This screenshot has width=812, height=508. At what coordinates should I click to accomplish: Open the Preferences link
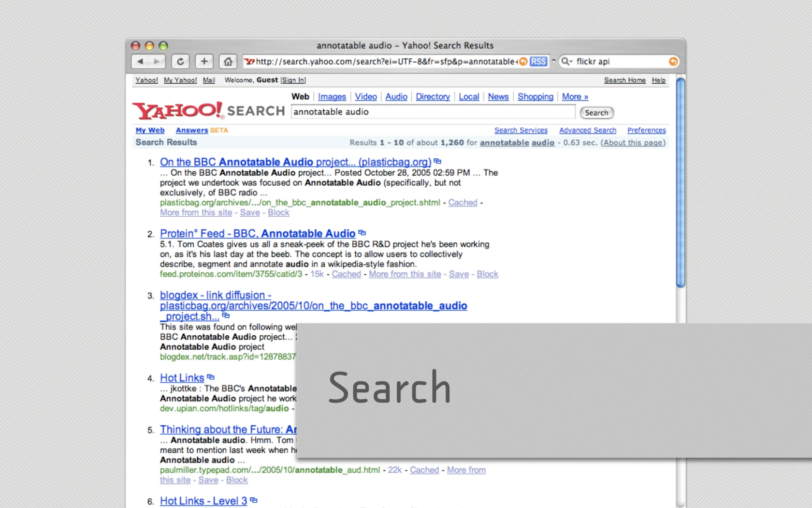(x=647, y=131)
